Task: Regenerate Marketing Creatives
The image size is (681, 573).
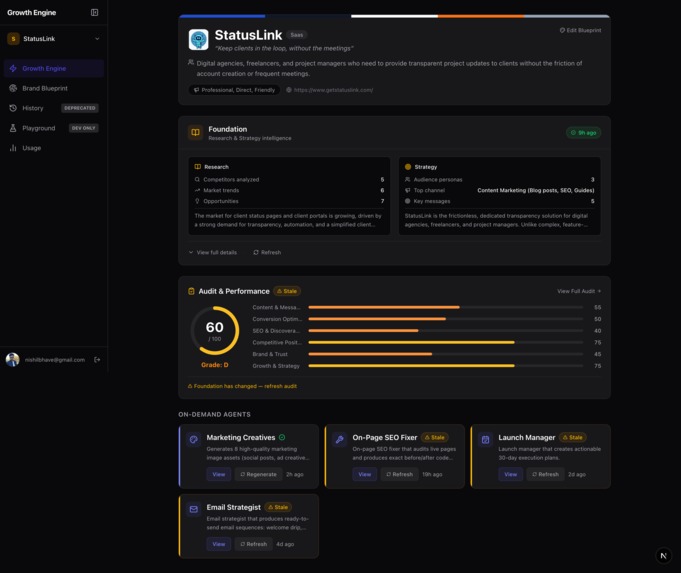Action: [x=258, y=474]
